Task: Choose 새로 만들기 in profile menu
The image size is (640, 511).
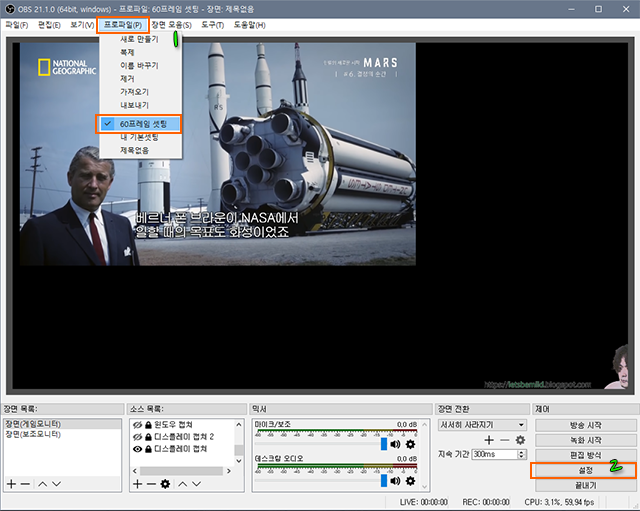Action: pyautogui.click(x=139, y=39)
